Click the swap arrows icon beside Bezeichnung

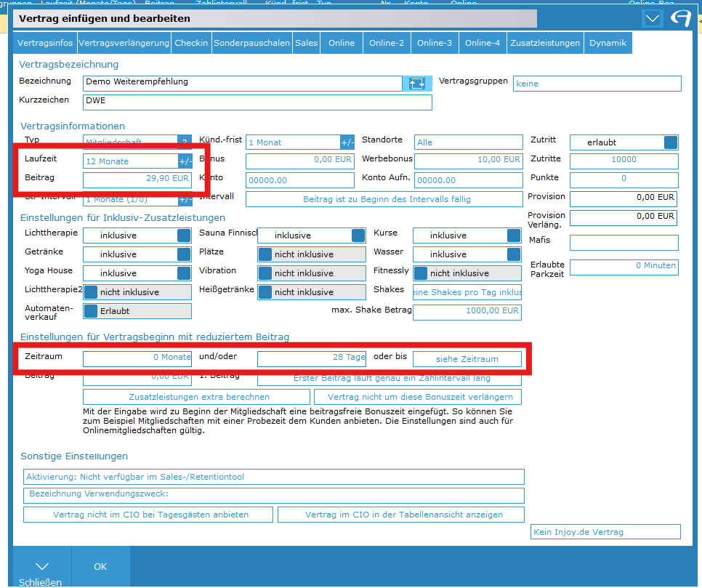[417, 83]
